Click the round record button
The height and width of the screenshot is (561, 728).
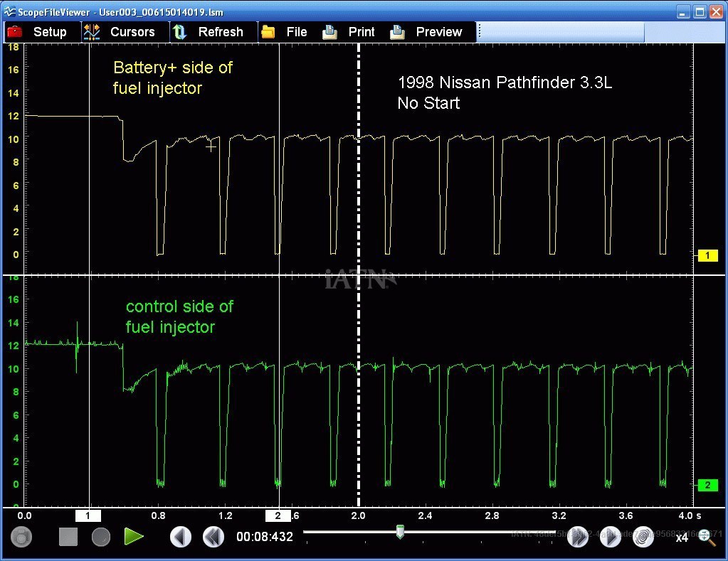click(101, 537)
